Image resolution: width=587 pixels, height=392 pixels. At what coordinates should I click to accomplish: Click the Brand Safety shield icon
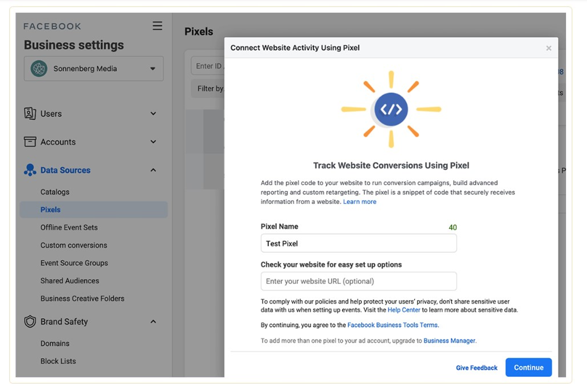pos(30,322)
